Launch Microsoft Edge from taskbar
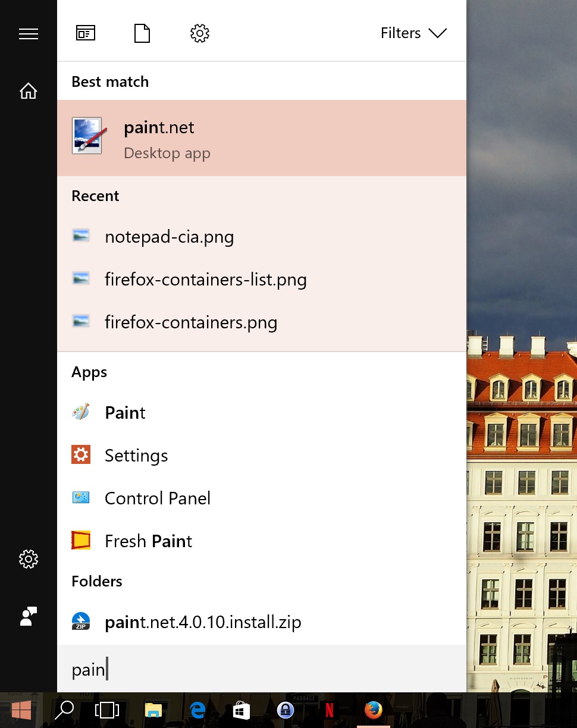The image size is (577, 728). (197, 710)
